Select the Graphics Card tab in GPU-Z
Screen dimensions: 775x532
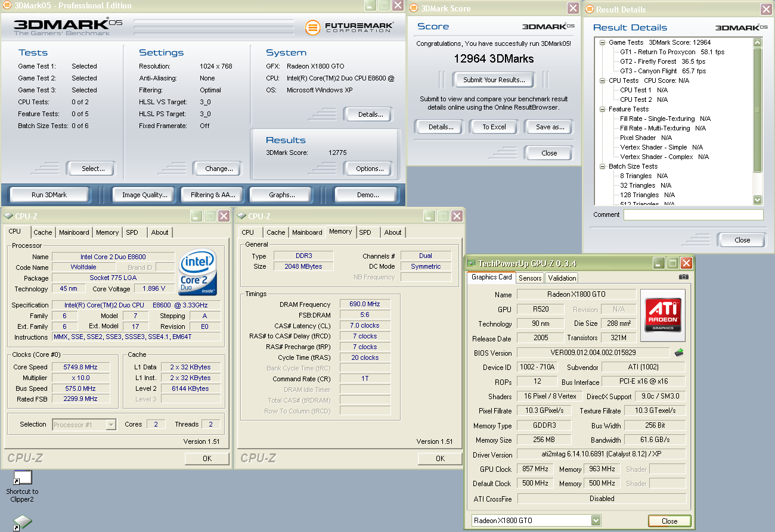[492, 277]
